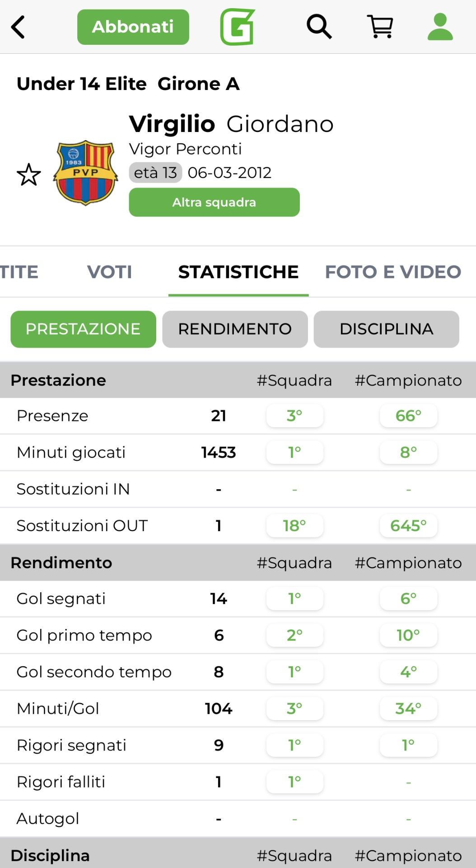Select the STATISTICHE tab
This screenshot has height=868, width=476.
point(238,272)
